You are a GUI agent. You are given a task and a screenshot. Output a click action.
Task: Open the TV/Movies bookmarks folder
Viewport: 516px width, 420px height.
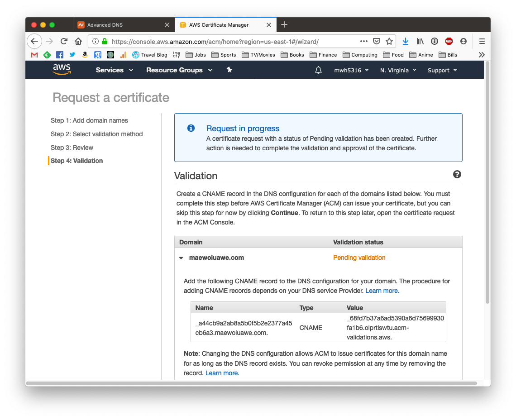click(258, 55)
